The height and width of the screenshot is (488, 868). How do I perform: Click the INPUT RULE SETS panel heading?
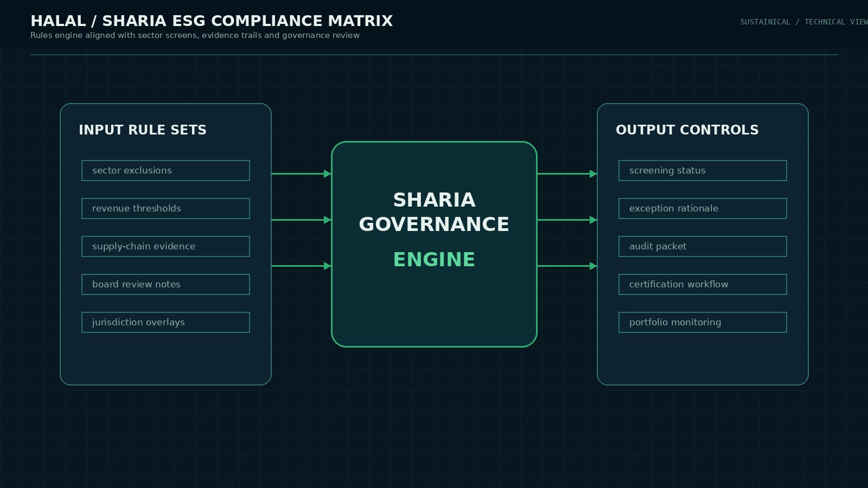pyautogui.click(x=143, y=130)
